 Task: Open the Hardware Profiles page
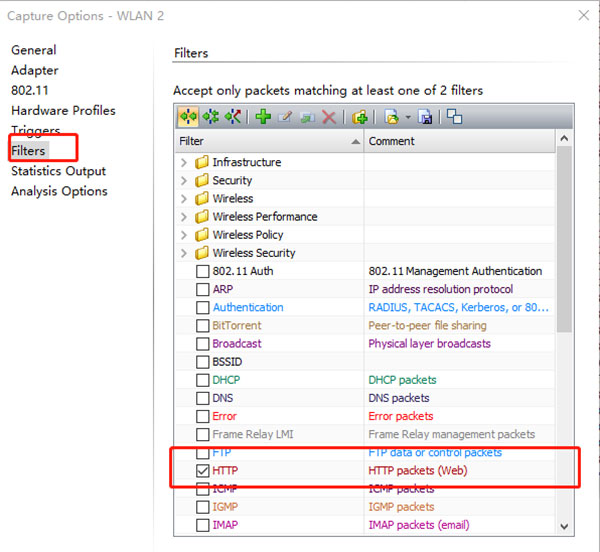pyautogui.click(x=63, y=111)
